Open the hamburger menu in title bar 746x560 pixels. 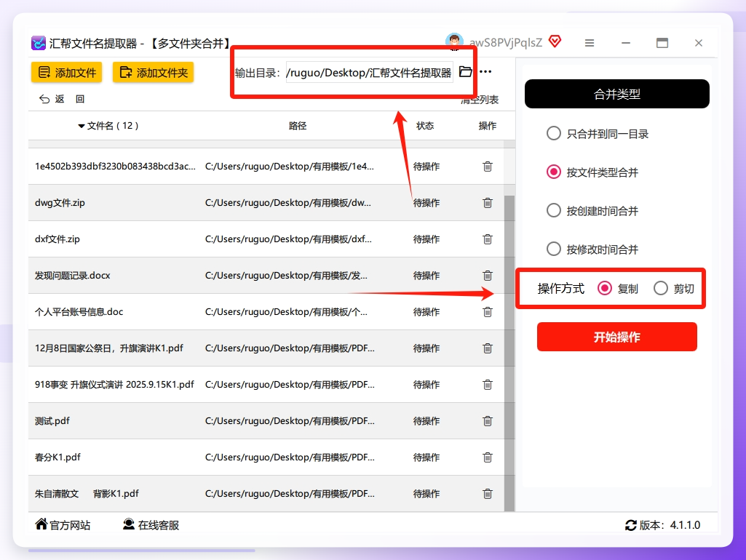click(x=590, y=43)
